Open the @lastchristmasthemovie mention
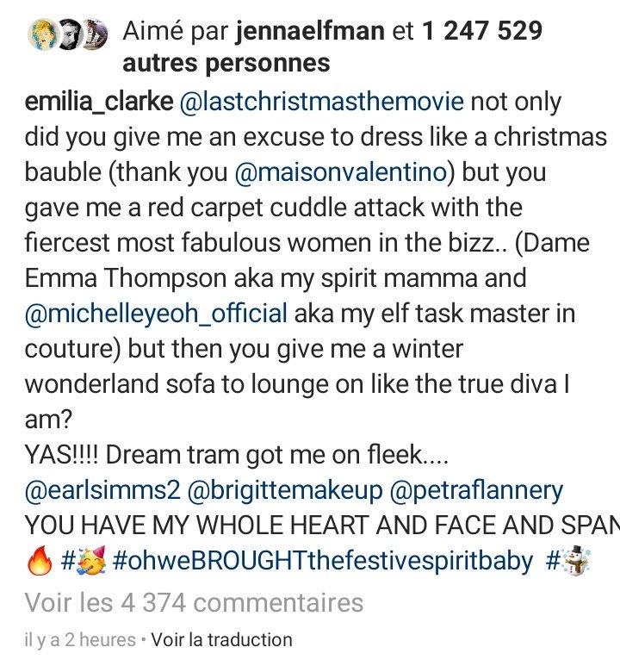Image resolution: width=620 pixels, height=672 pixels. [x=322, y=102]
